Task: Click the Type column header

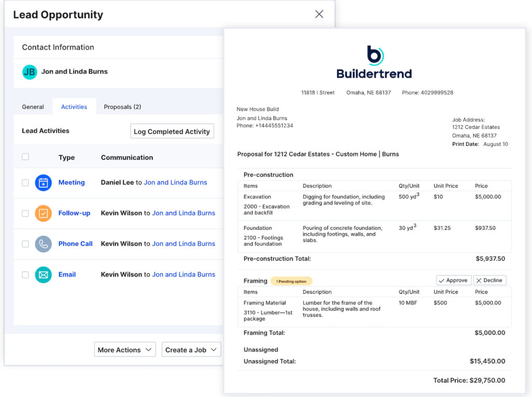Action: 66,157
